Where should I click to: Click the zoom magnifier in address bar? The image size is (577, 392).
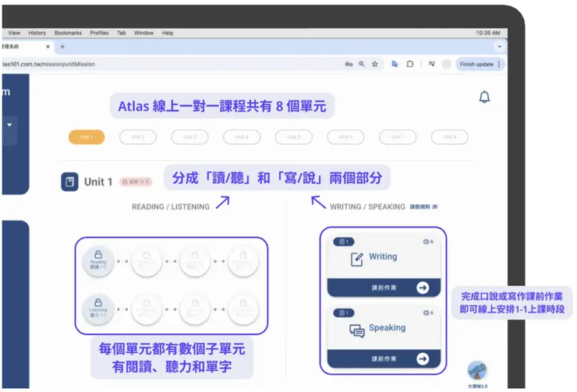[362, 64]
